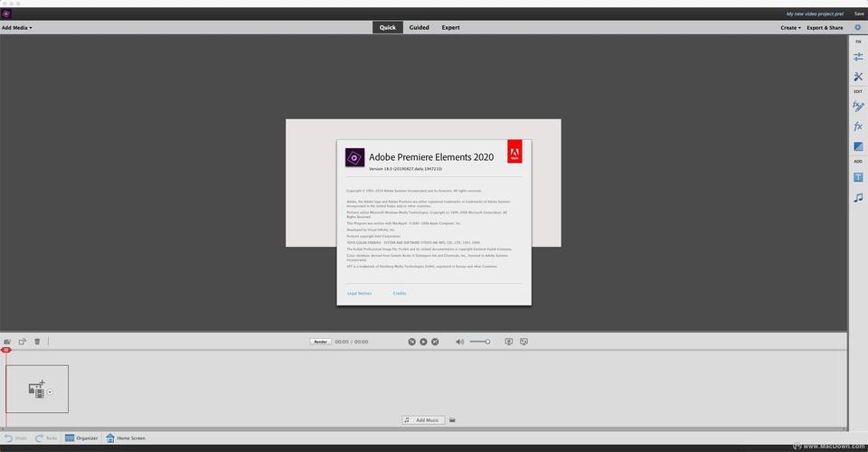Screen dimensions: 868x452
Task: Switch to the Quick tab
Action: [x=388, y=28]
